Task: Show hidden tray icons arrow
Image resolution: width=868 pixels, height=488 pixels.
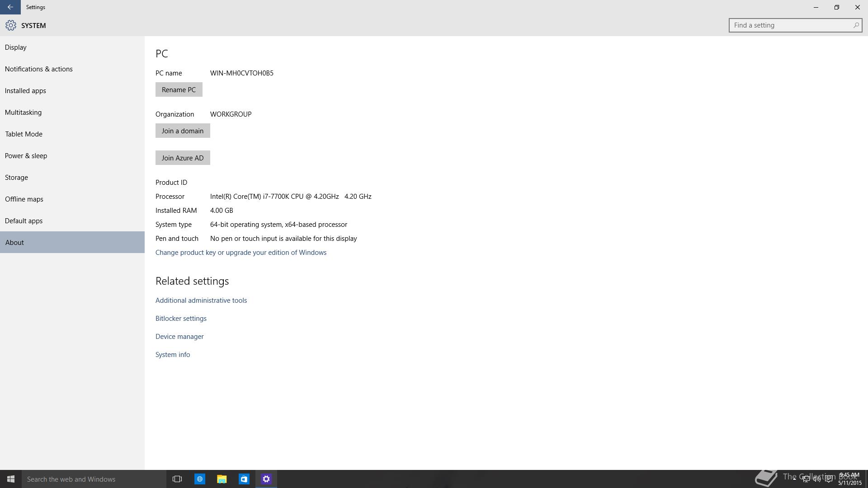Action: click(794, 479)
